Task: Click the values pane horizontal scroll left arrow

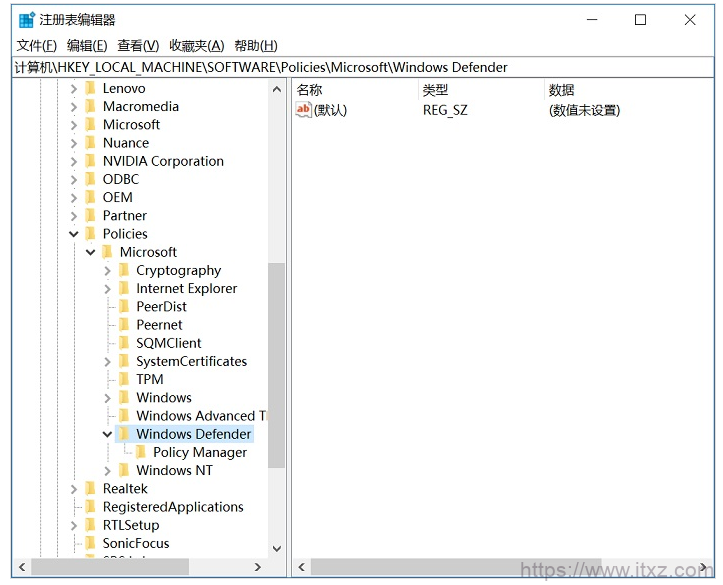Action: pos(301,567)
